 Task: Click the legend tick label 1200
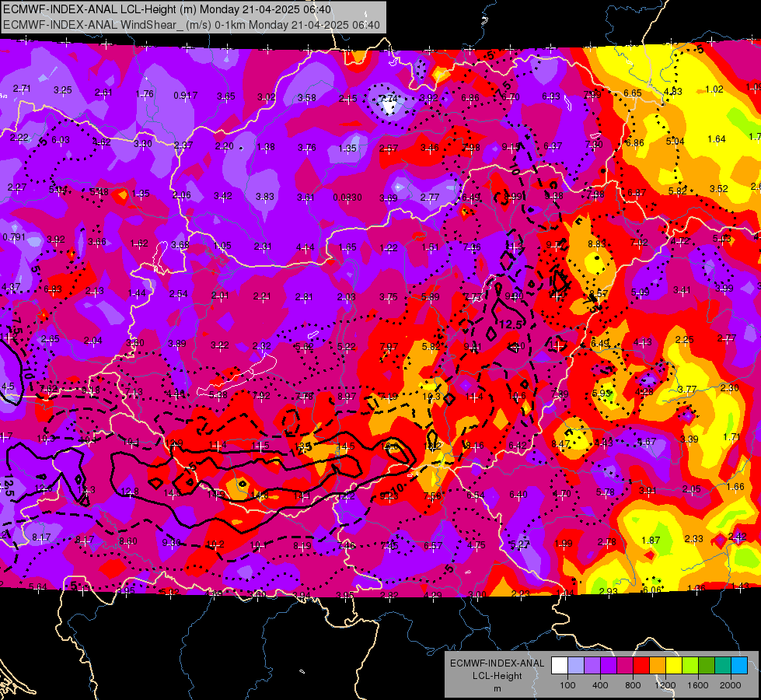(x=665, y=685)
